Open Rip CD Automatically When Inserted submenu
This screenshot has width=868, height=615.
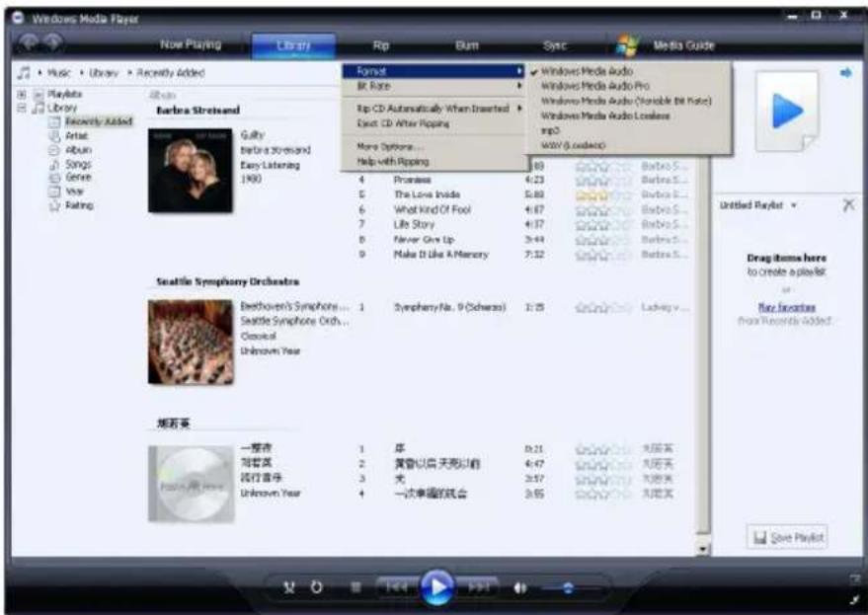434,109
